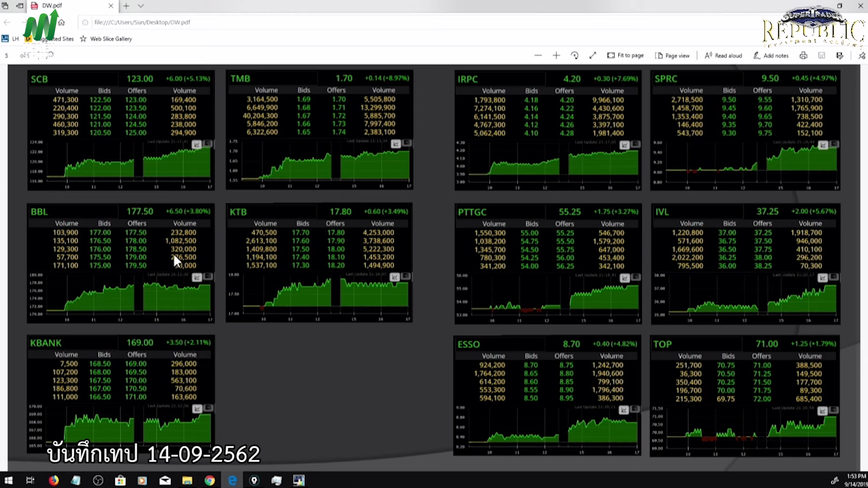This screenshot has height=488, width=868.
Task: Open Chrome from the taskbar
Action: [209, 480]
